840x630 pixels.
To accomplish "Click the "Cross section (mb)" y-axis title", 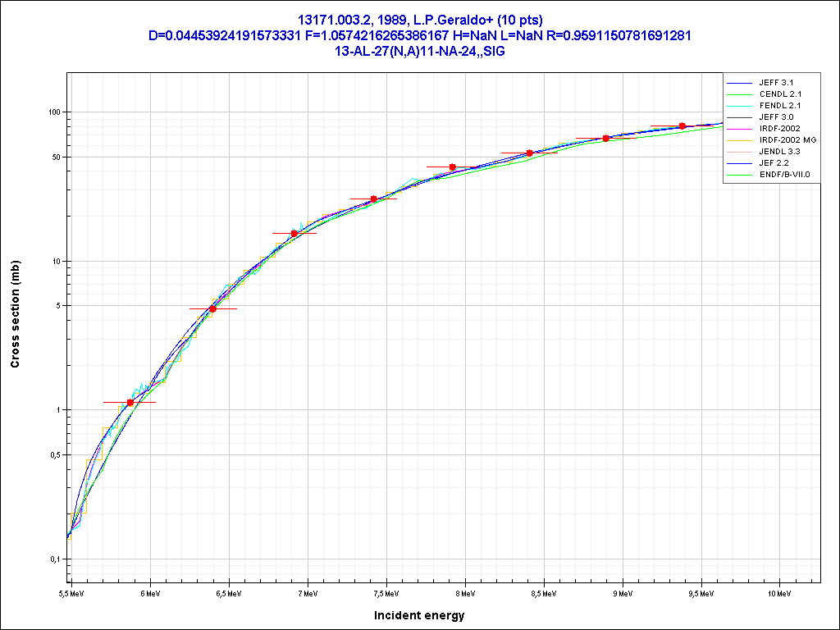I will 15,314.
